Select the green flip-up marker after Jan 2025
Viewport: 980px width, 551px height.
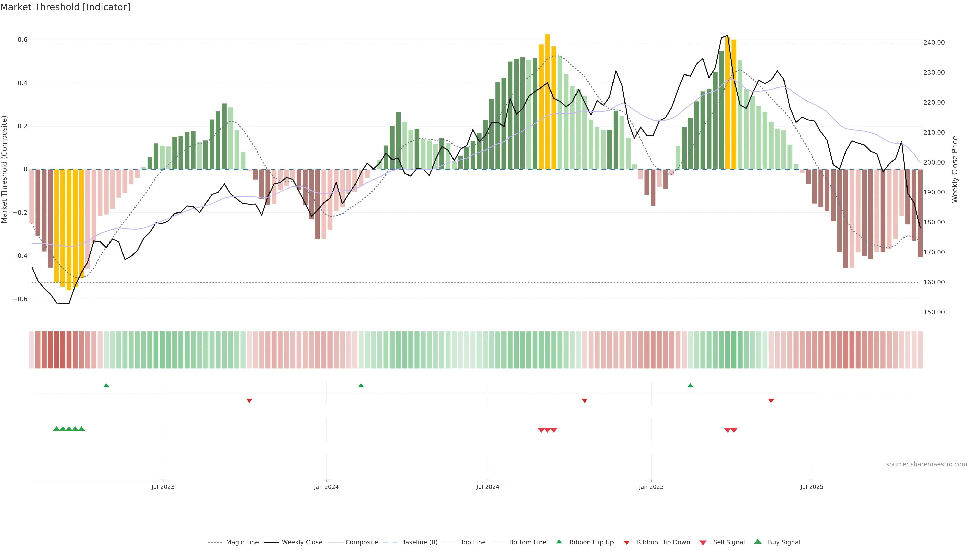point(691,386)
